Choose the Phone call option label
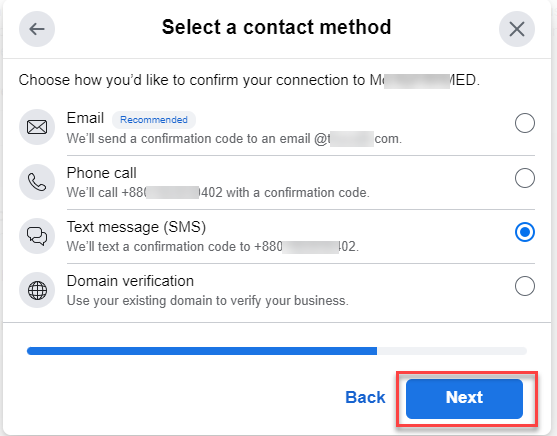The height and width of the screenshot is (436, 557). tap(102, 173)
